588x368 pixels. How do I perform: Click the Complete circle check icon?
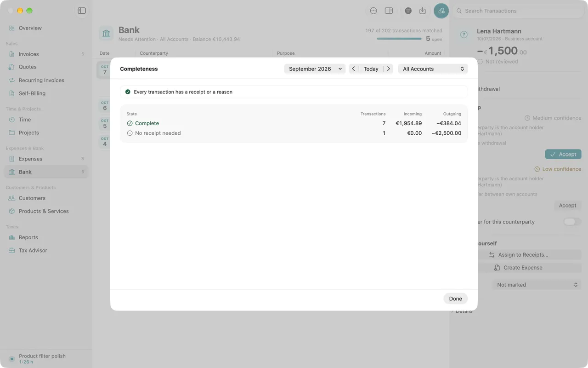pos(130,123)
